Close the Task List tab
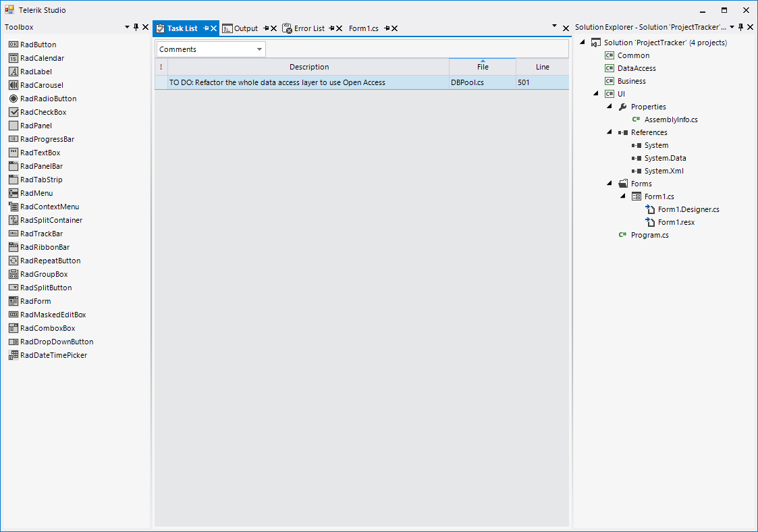 coord(214,28)
